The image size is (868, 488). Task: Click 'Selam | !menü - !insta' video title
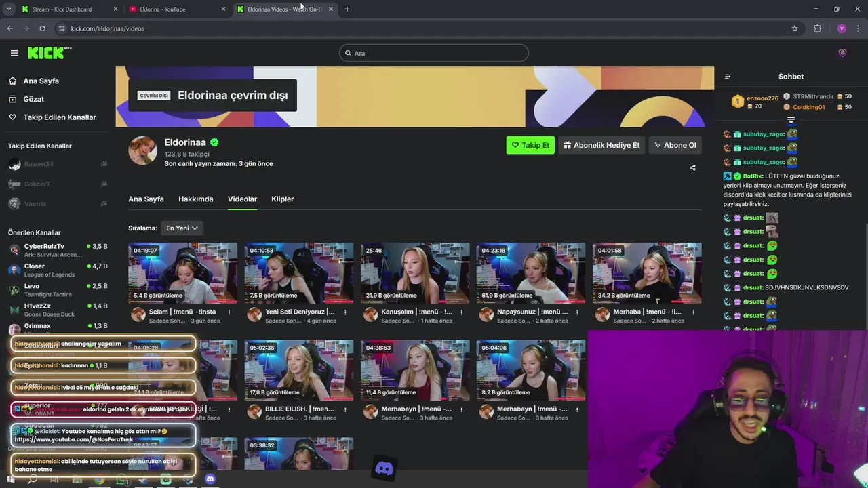[183, 312]
